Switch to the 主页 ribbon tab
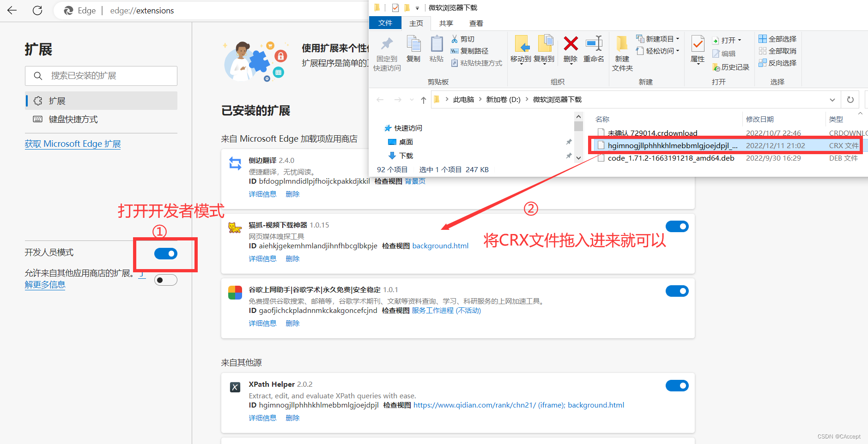868x444 pixels. [416, 23]
